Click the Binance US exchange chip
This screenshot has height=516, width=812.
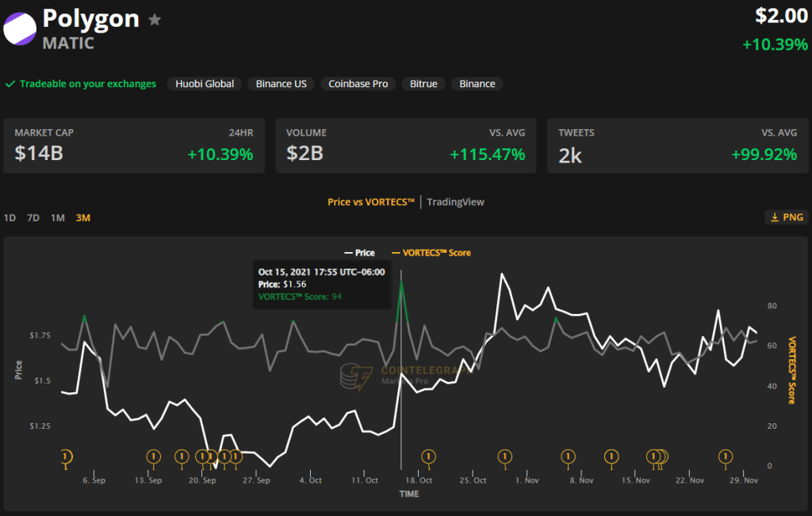(x=281, y=84)
